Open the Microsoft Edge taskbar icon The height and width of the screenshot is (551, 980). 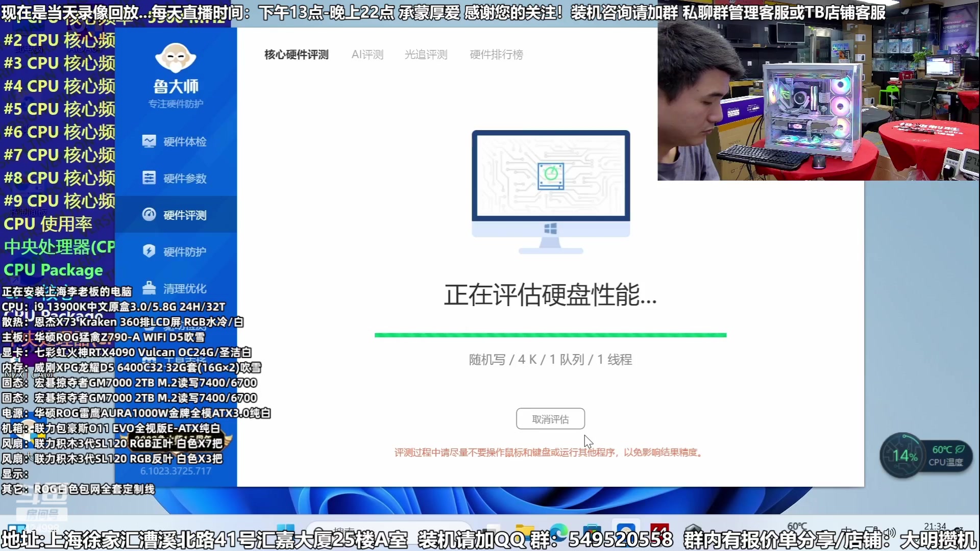tap(558, 532)
